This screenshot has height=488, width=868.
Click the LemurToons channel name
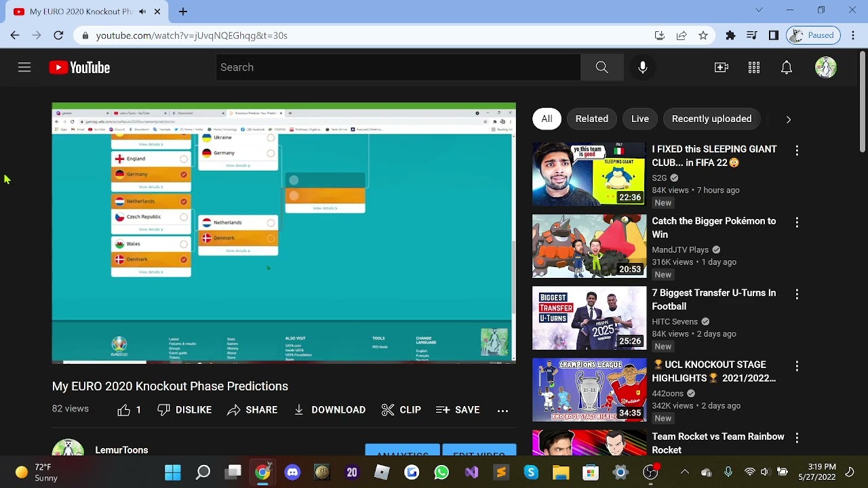point(121,450)
